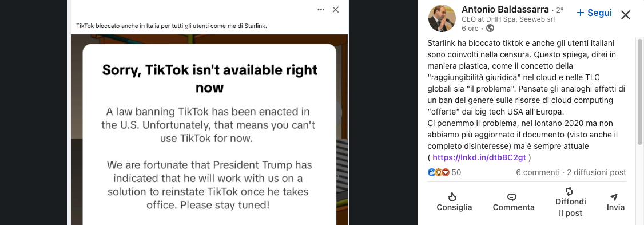
Task: Show the 6 commenti list
Action: [x=538, y=172]
